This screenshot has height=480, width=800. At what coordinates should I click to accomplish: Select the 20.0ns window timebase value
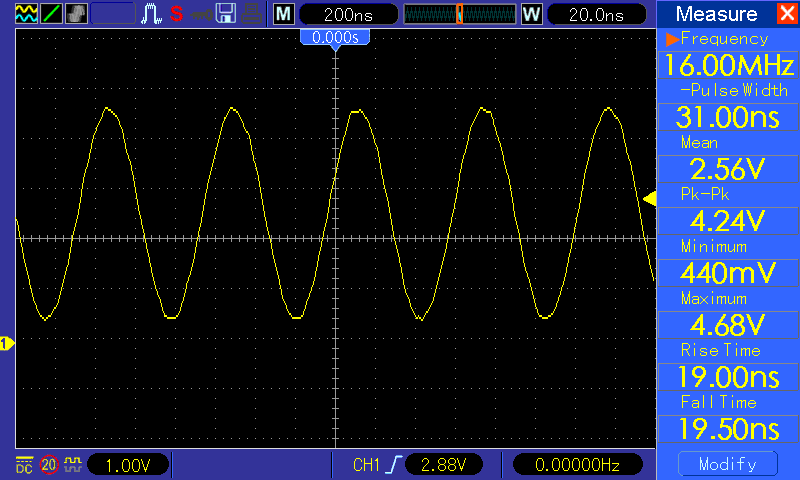coord(596,14)
